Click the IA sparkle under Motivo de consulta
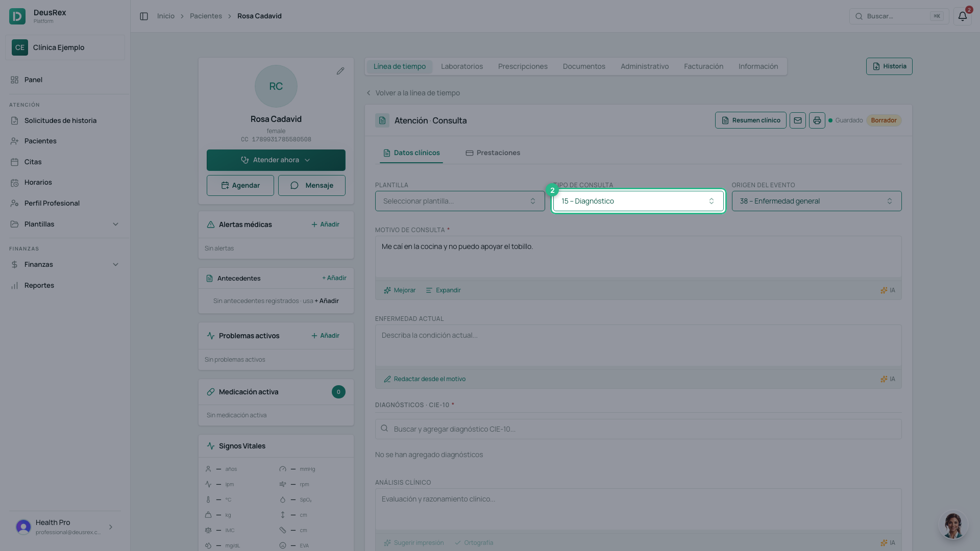The width and height of the screenshot is (980, 551). pyautogui.click(x=888, y=290)
